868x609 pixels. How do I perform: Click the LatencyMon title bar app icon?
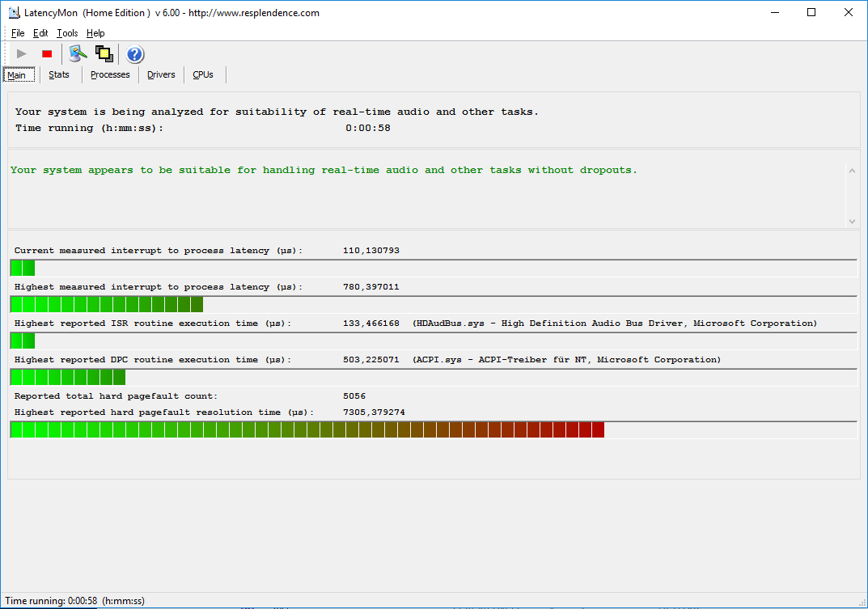point(15,12)
